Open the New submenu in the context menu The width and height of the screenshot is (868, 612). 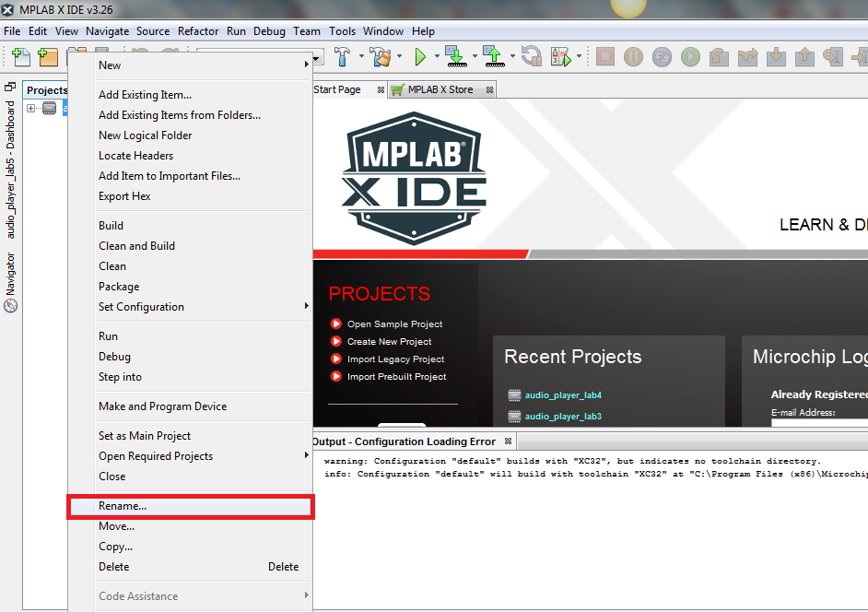(x=110, y=65)
